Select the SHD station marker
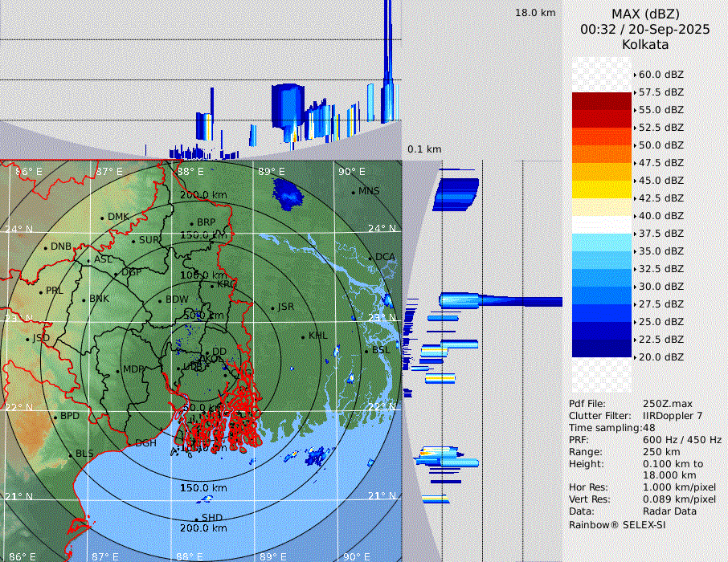728x562 pixels. [197, 519]
